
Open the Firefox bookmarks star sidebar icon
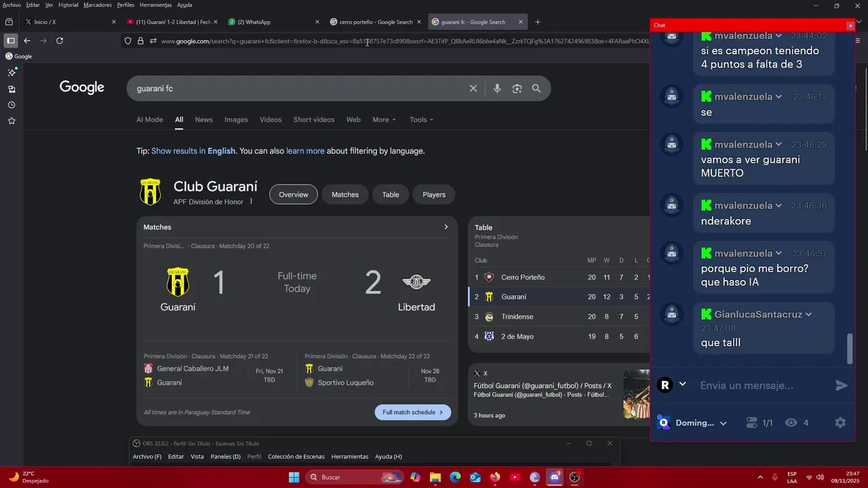point(12,121)
